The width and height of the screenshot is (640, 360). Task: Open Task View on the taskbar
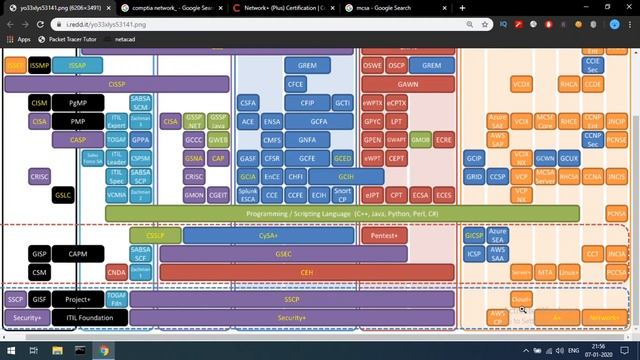click(x=34, y=350)
